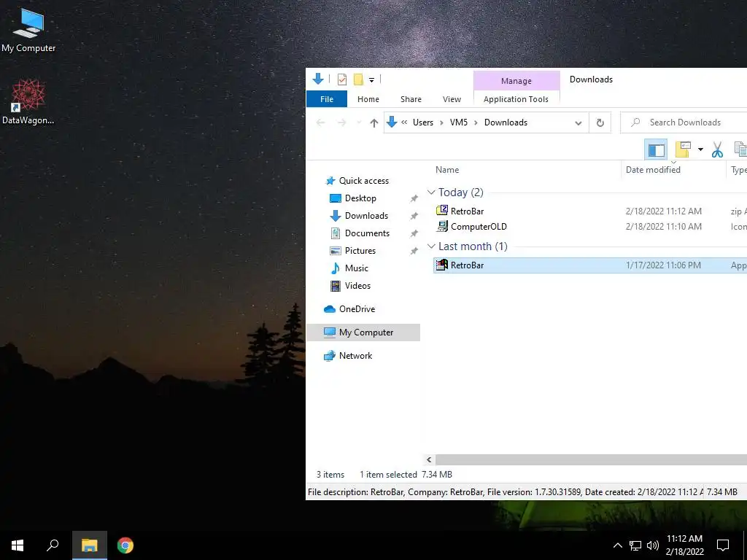This screenshot has height=560, width=747.
Task: Click the blue Downloads arrow title icon
Action: click(318, 79)
